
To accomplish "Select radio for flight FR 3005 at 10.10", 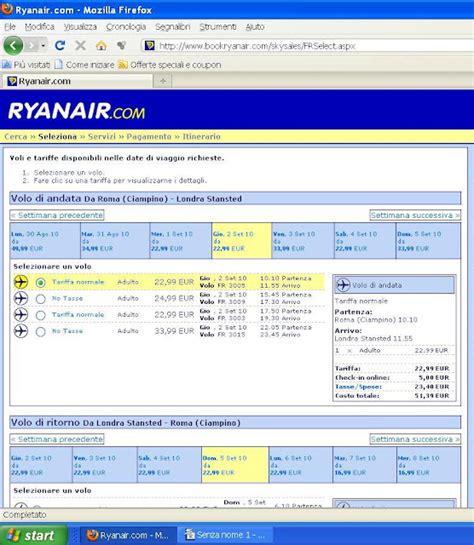I will (x=41, y=282).
